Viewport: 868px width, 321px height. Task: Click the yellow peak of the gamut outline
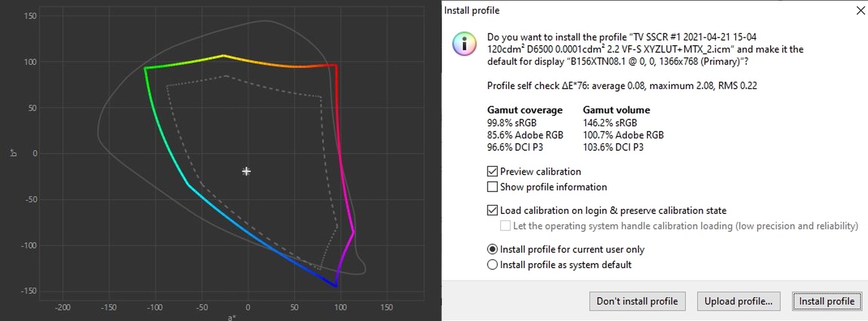(223, 55)
